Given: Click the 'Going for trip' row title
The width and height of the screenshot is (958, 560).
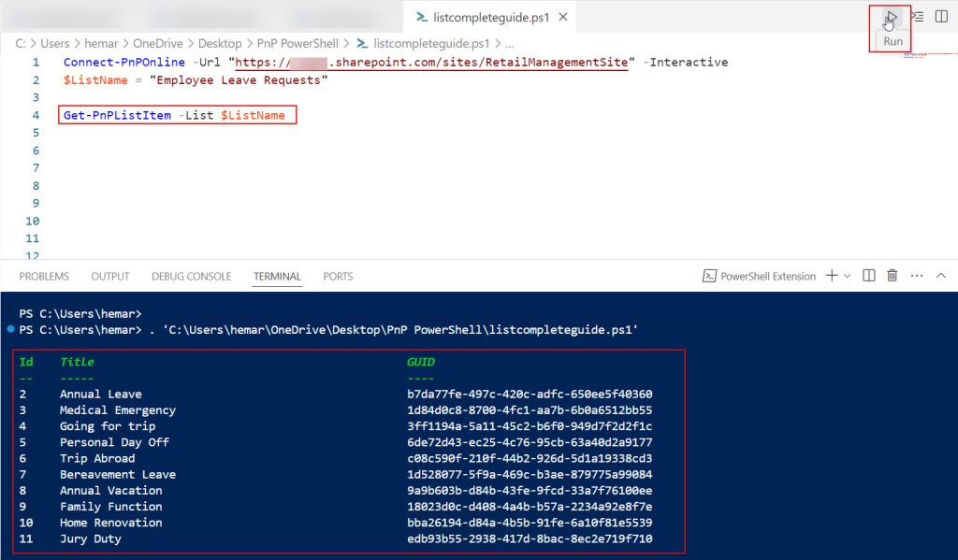Looking at the screenshot, I should tap(108, 425).
